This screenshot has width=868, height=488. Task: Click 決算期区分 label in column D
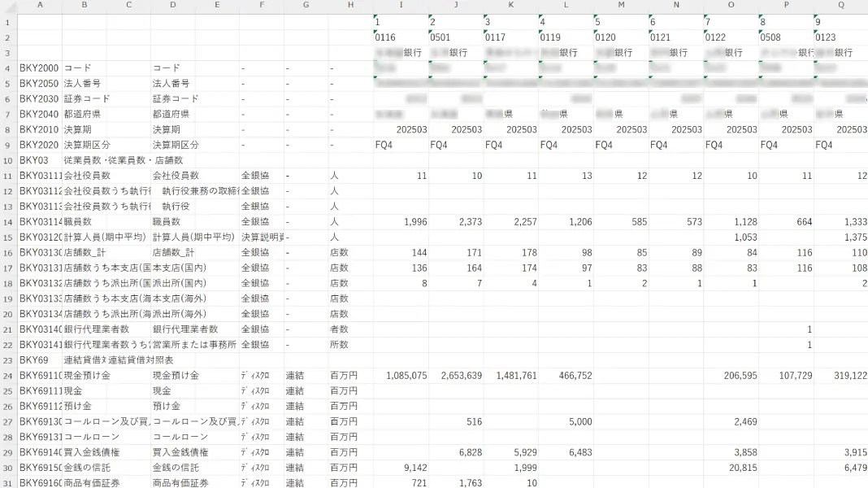coord(176,145)
